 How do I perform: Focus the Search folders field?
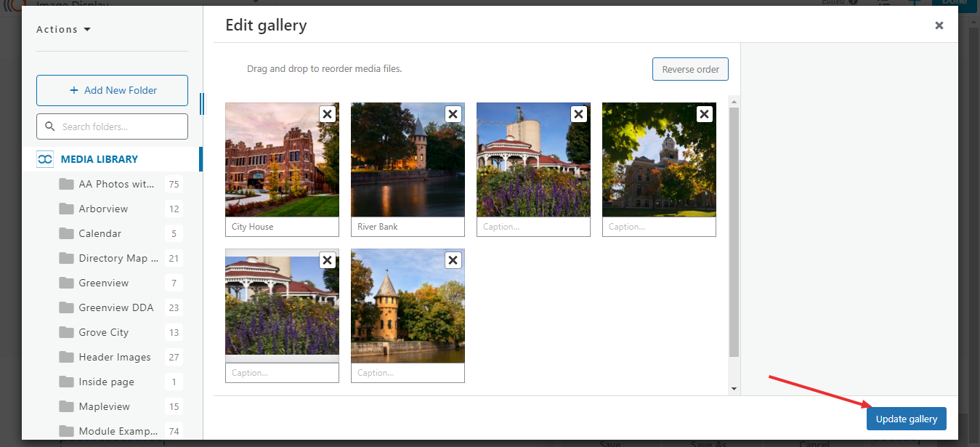(112, 126)
